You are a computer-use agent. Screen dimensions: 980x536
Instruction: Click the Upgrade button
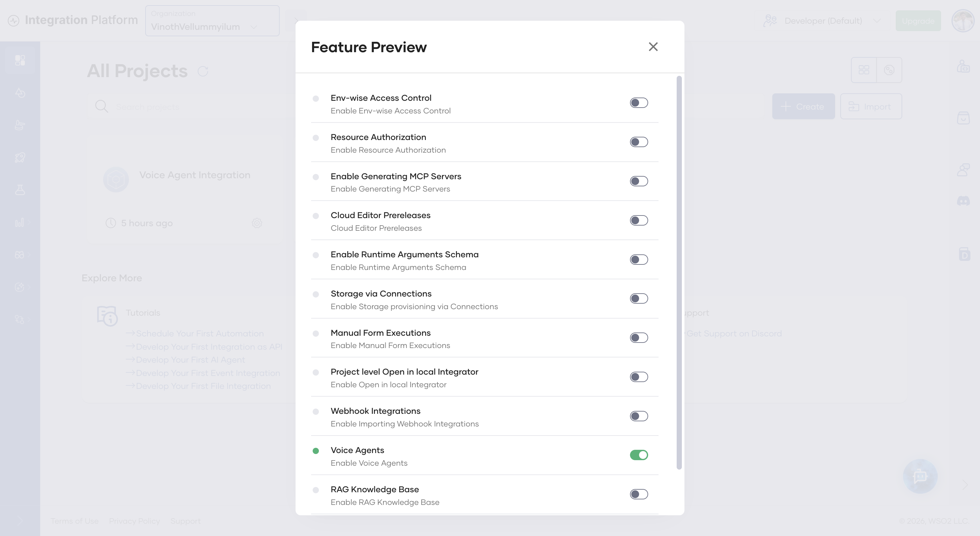(918, 21)
